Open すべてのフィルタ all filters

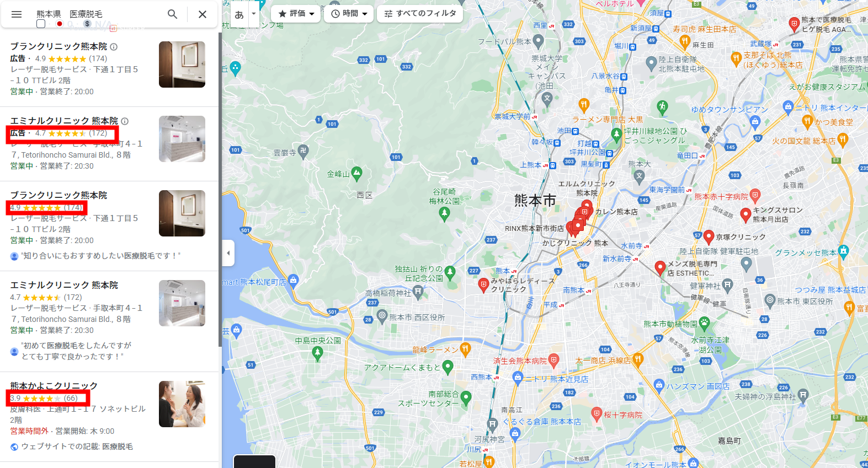tap(420, 14)
